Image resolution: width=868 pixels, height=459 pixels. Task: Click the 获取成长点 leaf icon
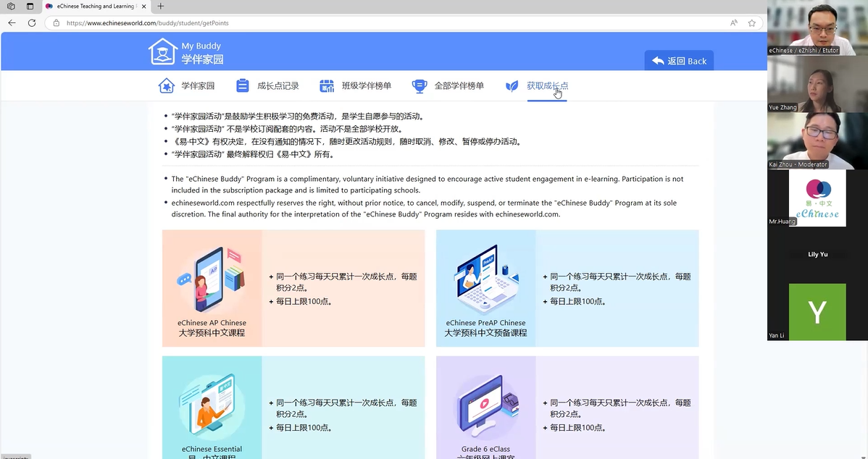coord(512,85)
